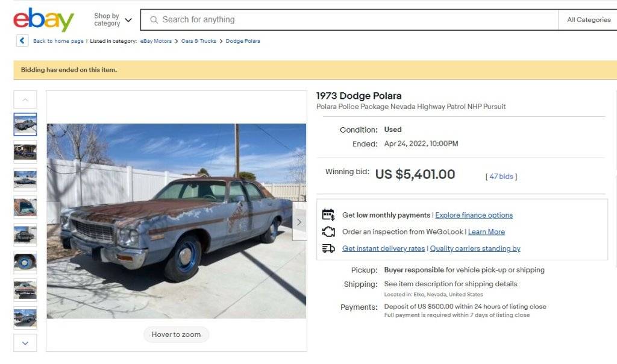Screen dimensions: 617x364
Task: Click the blue back arrow icon
Action: 22,40
